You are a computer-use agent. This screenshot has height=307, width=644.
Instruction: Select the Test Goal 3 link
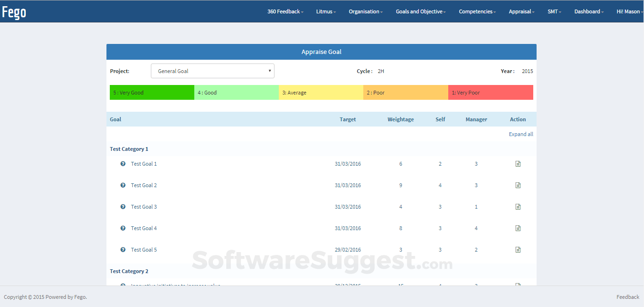(144, 206)
